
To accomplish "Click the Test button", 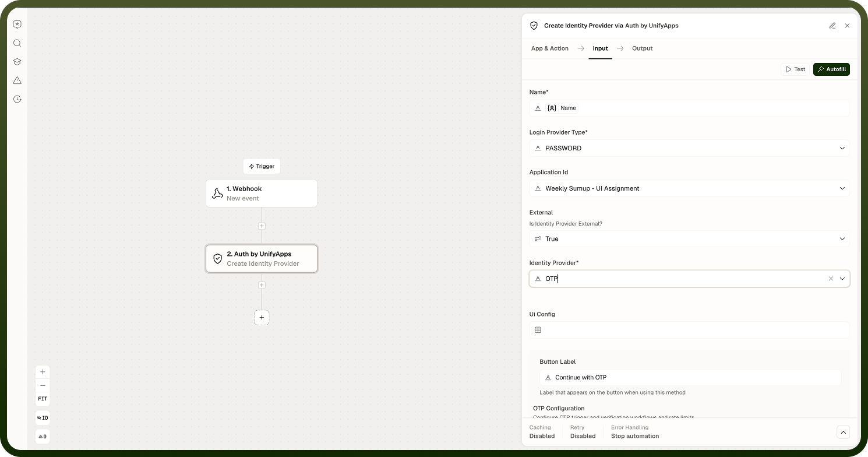I will click(796, 69).
